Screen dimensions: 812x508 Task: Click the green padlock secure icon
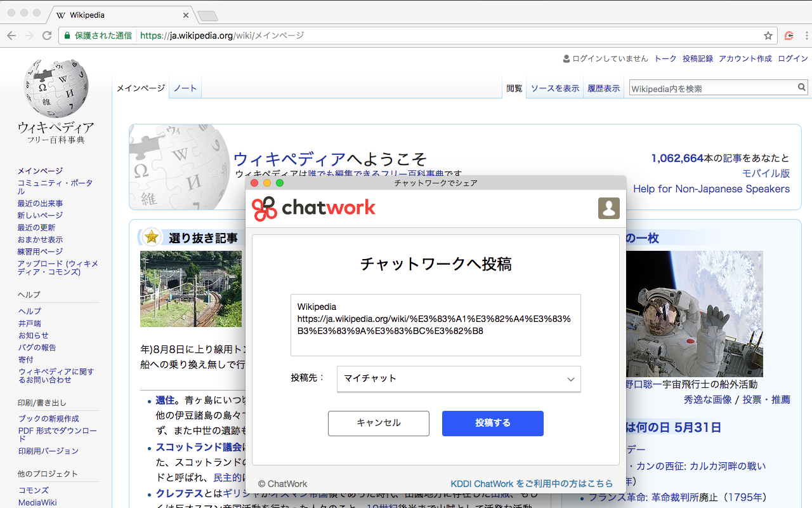(67, 36)
